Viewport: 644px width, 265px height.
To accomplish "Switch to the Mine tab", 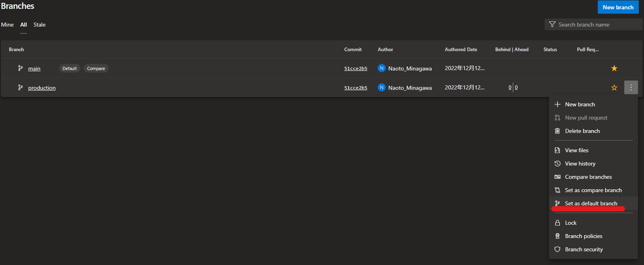I will 7,25.
